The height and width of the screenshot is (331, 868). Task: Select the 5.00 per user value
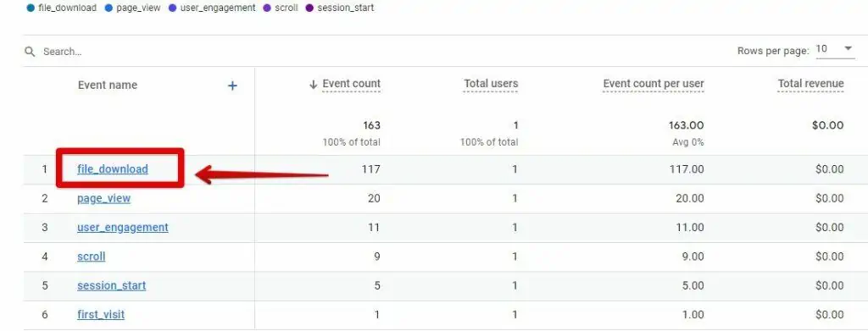pyautogui.click(x=693, y=285)
